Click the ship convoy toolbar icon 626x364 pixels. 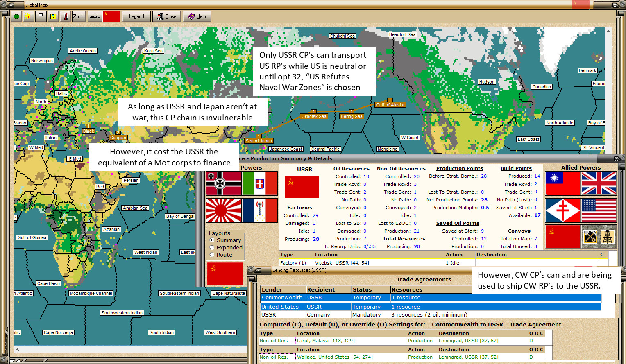[95, 16]
